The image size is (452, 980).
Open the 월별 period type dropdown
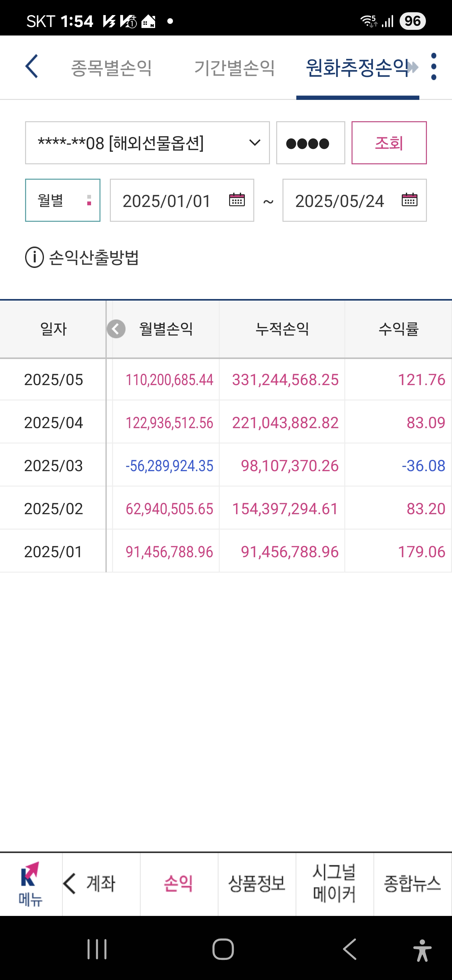(63, 200)
